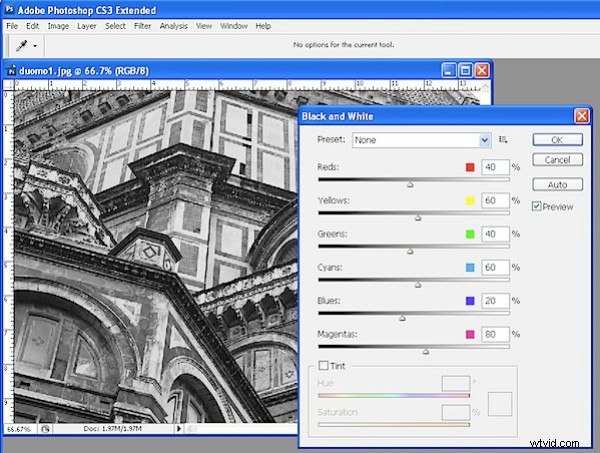Screen dimensions: 600x453
Task: Toggle the Preview checkbox
Action: point(538,206)
